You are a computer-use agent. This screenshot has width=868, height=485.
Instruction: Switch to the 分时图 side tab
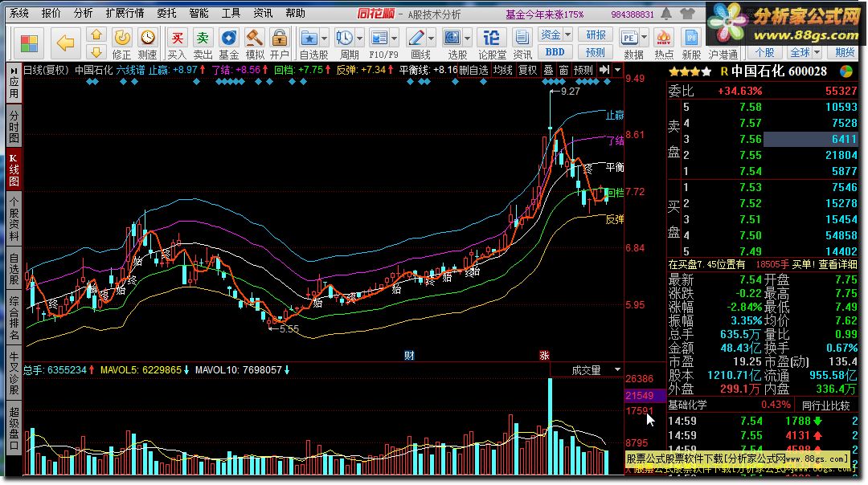coord(14,126)
